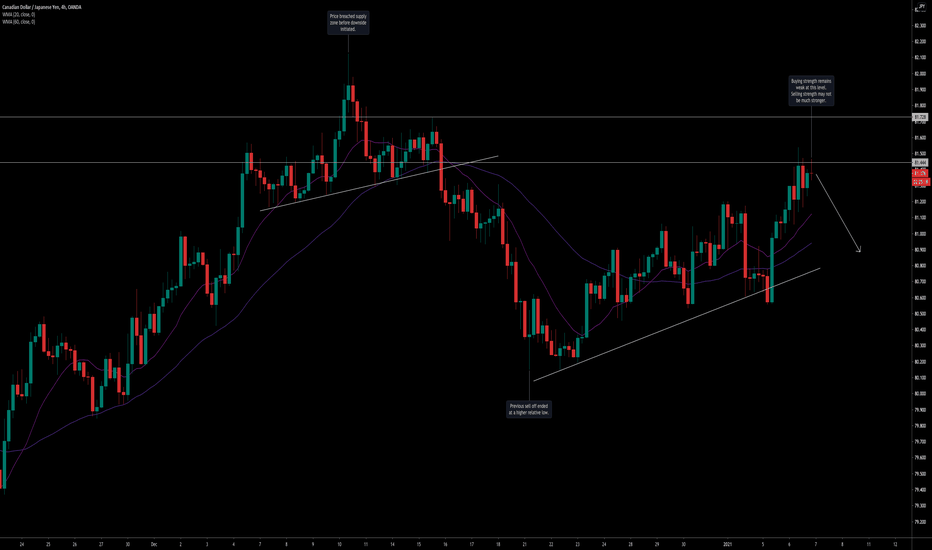This screenshot has width=932, height=550.
Task: Click the 79.200 price axis label
Action: coord(920,521)
